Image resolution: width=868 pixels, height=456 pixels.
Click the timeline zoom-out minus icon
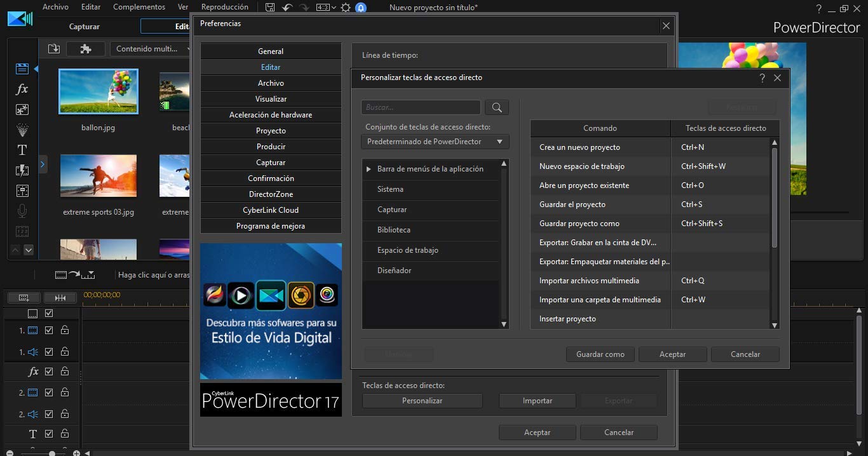[10, 453]
